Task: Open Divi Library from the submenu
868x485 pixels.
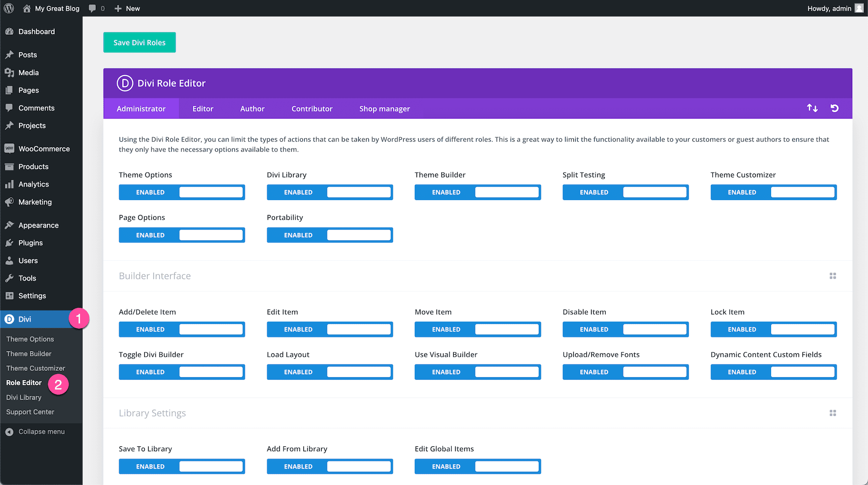Action: point(24,397)
